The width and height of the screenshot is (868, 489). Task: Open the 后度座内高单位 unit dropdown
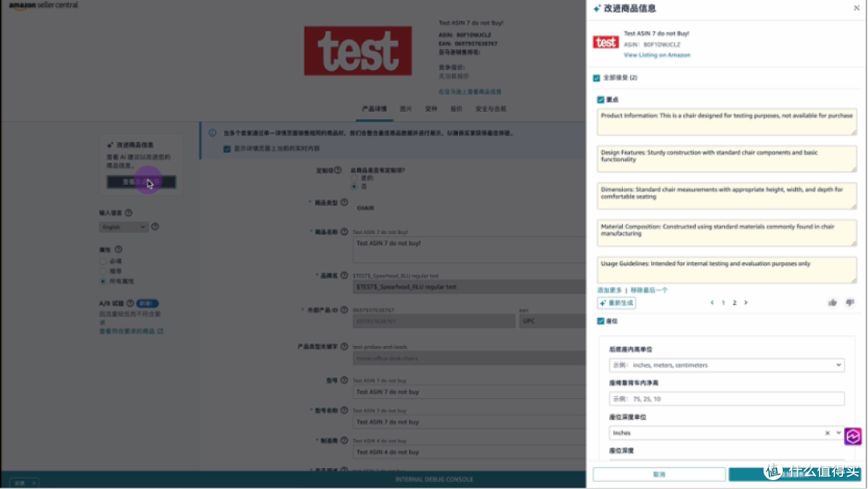point(727,365)
